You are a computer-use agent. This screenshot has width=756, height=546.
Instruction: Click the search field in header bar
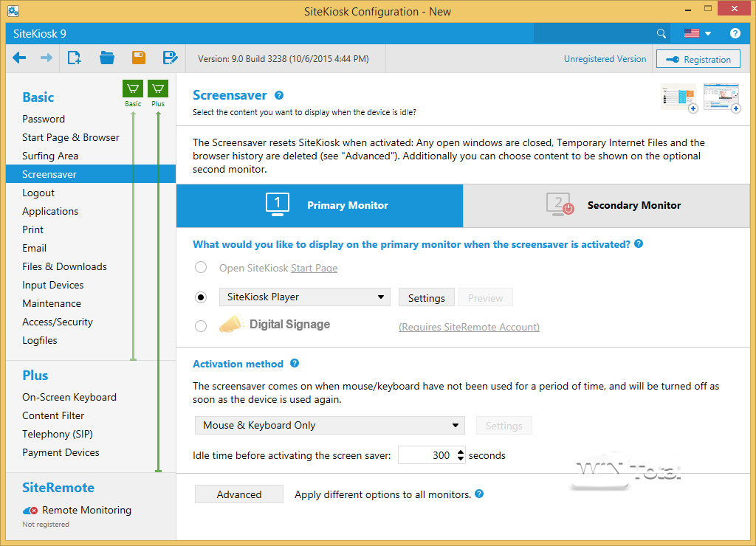[x=594, y=33]
